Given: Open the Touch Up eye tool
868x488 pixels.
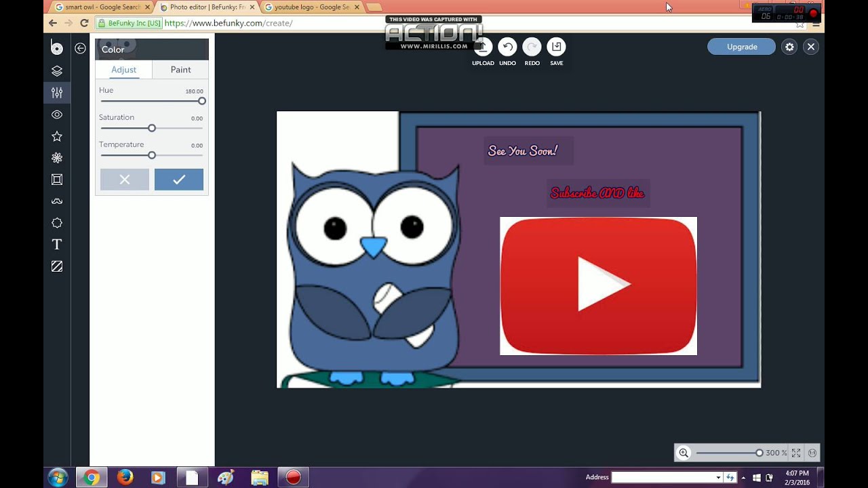Looking at the screenshot, I should (57, 115).
